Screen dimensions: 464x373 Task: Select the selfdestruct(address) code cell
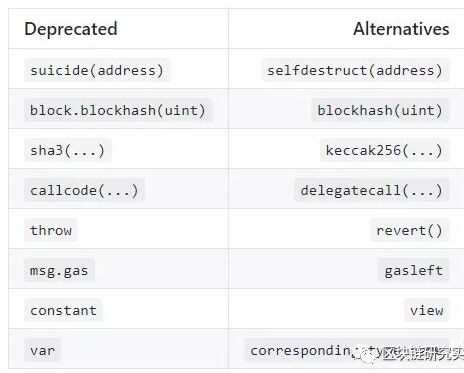[355, 70]
